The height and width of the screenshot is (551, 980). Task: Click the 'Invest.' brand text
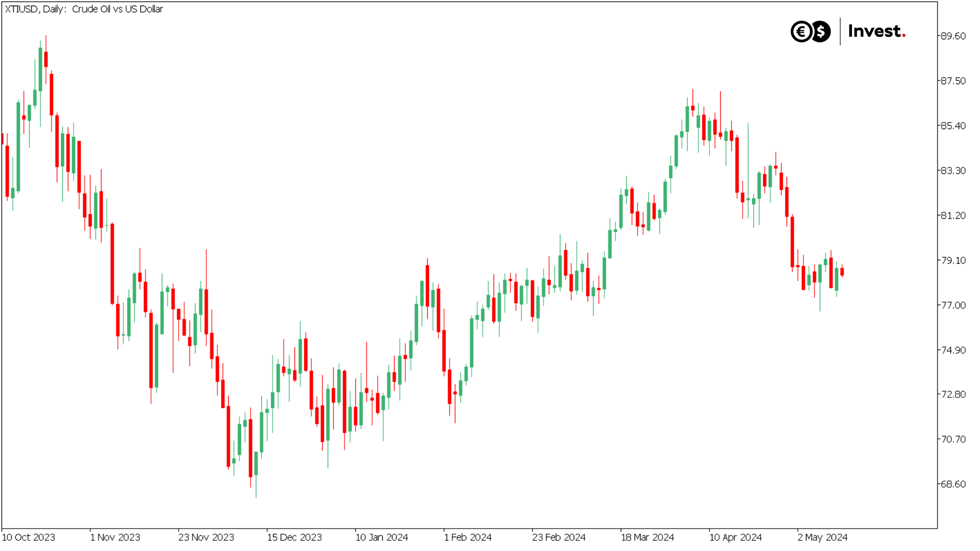point(877,32)
